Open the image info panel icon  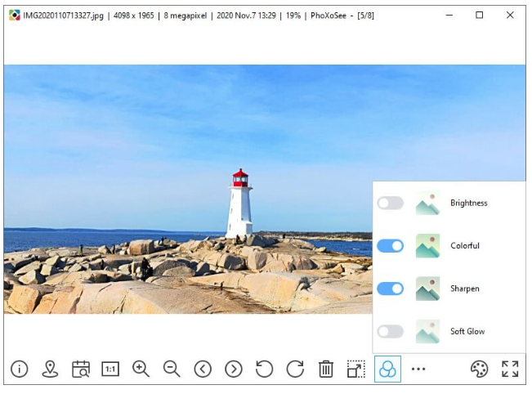[19, 369]
